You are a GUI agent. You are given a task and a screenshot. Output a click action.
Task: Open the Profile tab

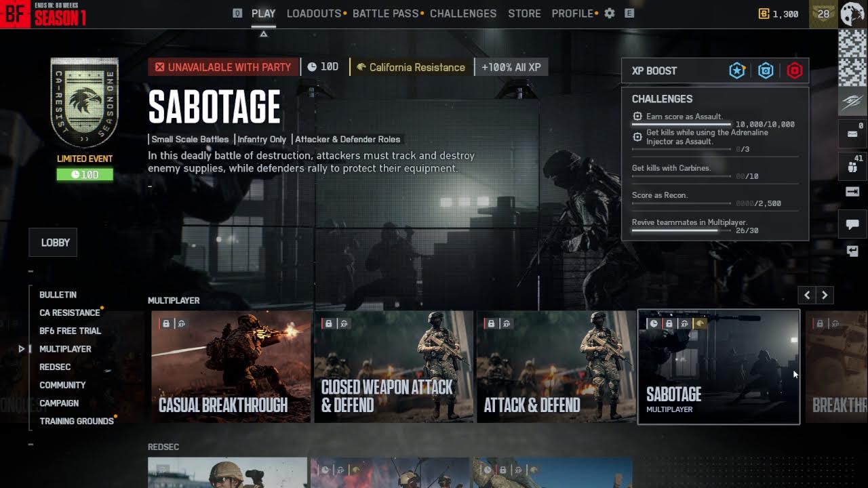click(x=573, y=14)
